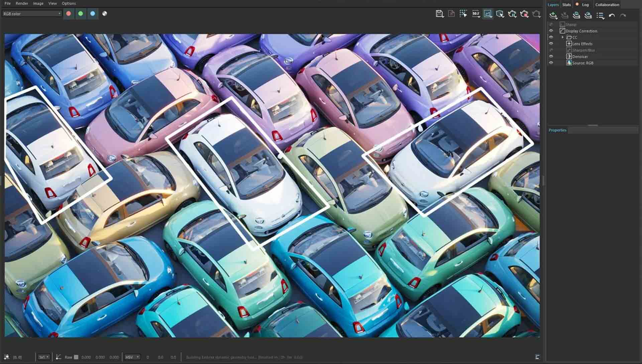This screenshot has height=364, width=642.
Task: Toggle the Raw display checkbox
Action: [x=77, y=357]
